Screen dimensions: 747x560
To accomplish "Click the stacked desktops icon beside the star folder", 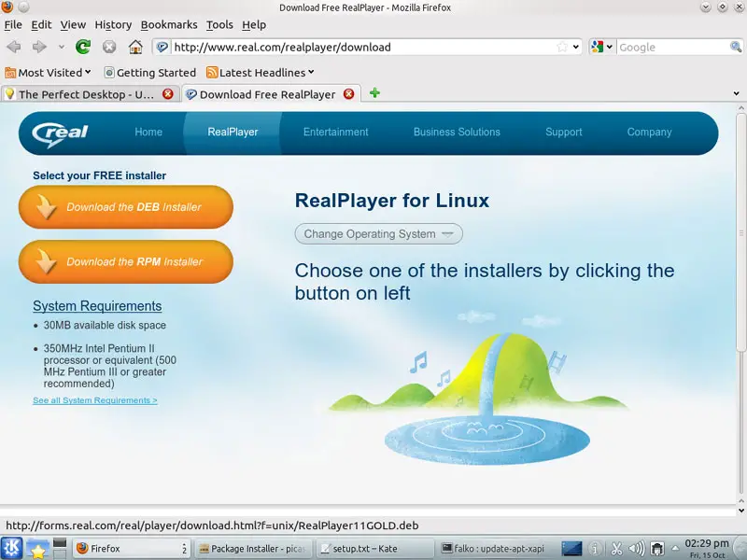I will coord(60,548).
